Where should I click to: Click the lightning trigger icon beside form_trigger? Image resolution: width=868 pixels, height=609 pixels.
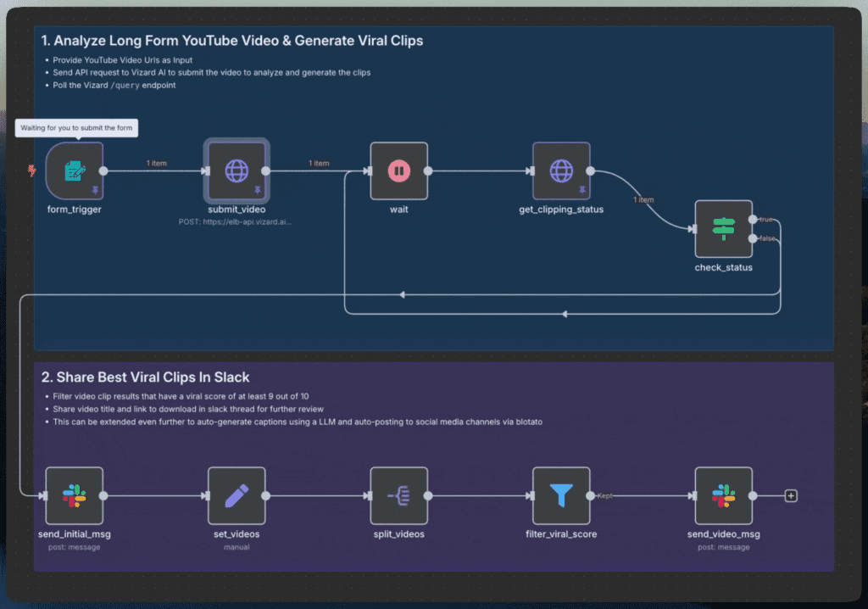point(32,170)
